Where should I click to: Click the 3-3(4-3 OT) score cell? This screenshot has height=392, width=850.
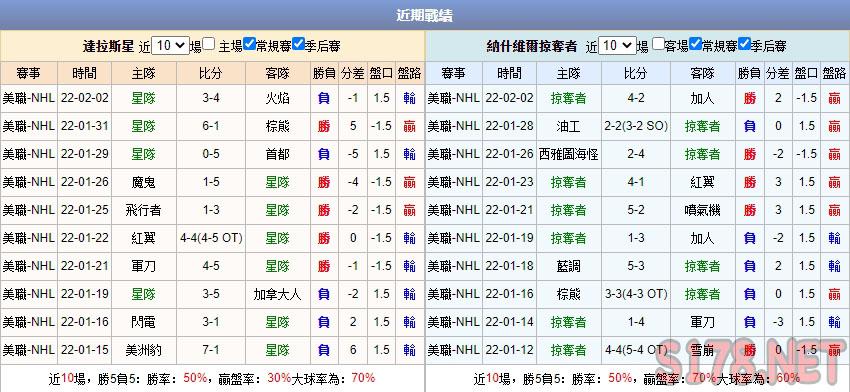tap(636, 294)
